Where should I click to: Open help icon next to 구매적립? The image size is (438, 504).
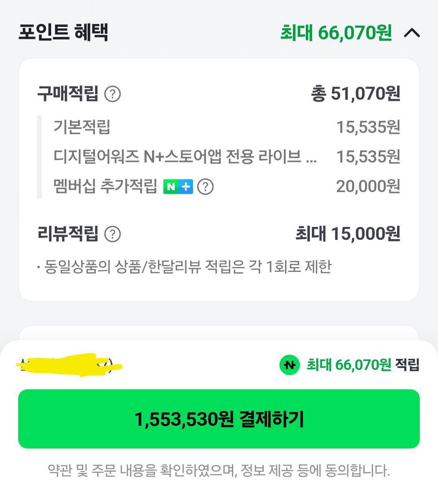[x=113, y=94]
